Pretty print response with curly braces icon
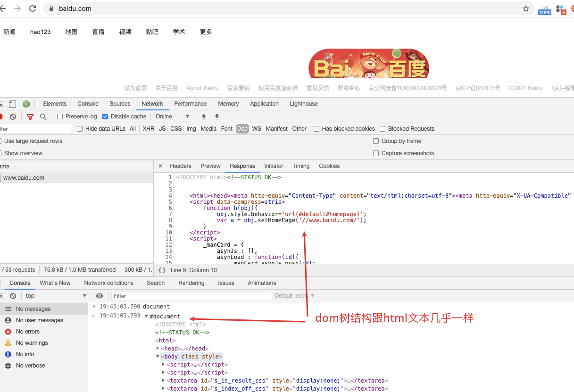Viewport: 574px width, 392px height. (162, 270)
